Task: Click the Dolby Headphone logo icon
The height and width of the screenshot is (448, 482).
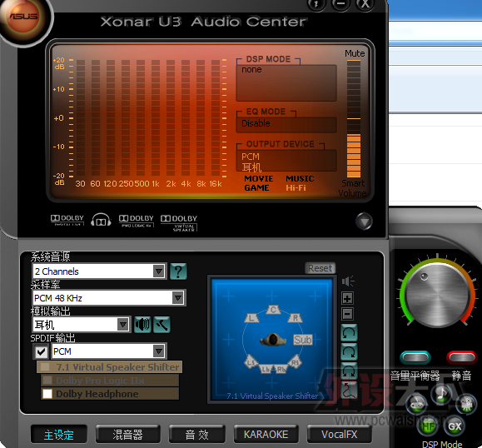Action: [x=101, y=220]
